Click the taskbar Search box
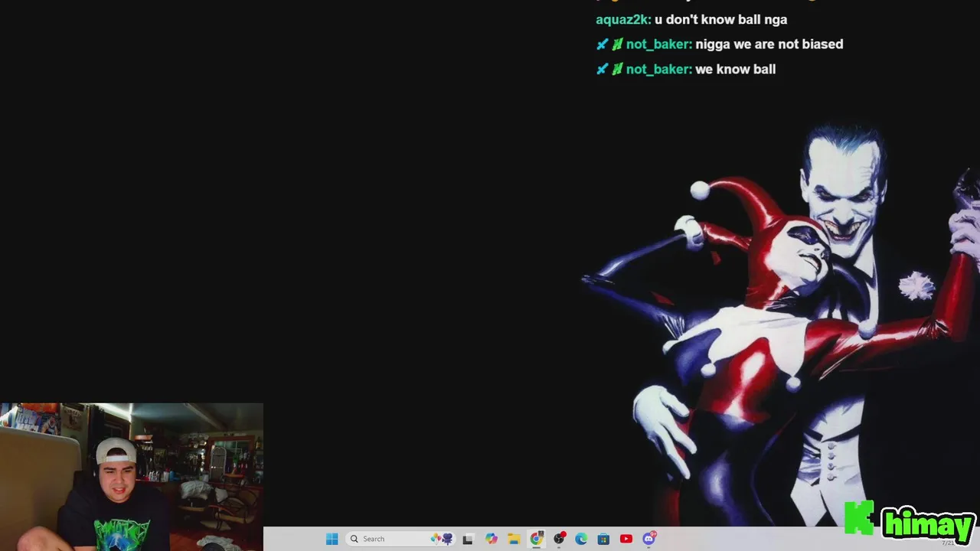Image resolution: width=980 pixels, height=551 pixels. click(x=400, y=539)
